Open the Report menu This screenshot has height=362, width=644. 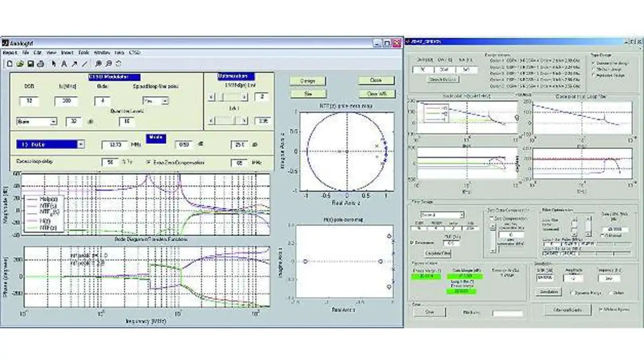tap(10, 52)
